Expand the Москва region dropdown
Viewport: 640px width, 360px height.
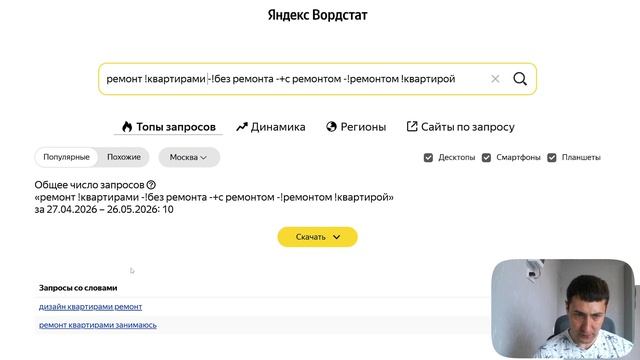click(189, 157)
